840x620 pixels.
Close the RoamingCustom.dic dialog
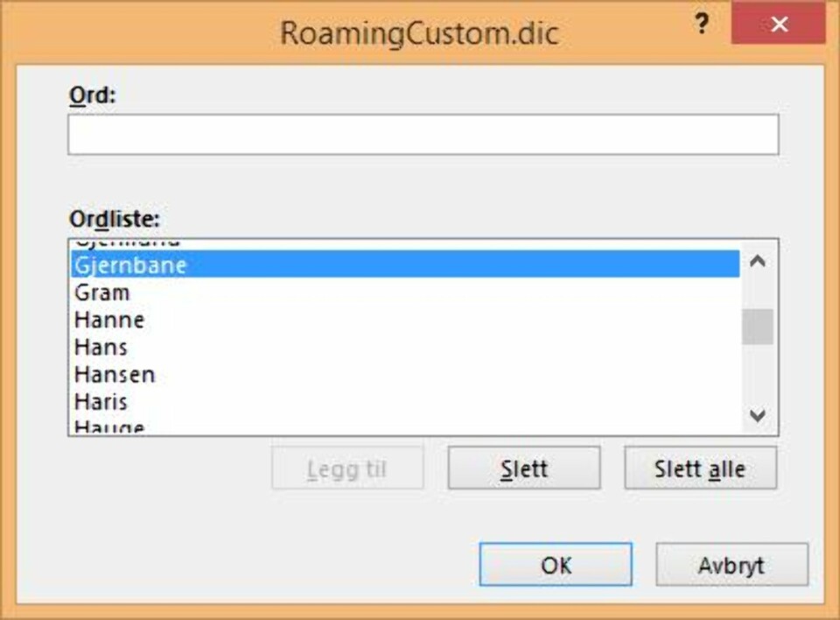[x=779, y=25]
